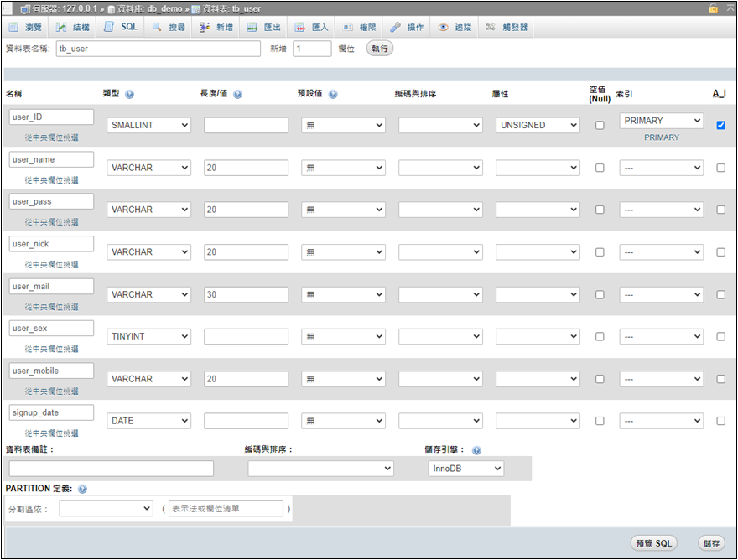Click the 匯入 (Import) tab icon
The width and height of the screenshot is (738, 560).
click(x=300, y=28)
